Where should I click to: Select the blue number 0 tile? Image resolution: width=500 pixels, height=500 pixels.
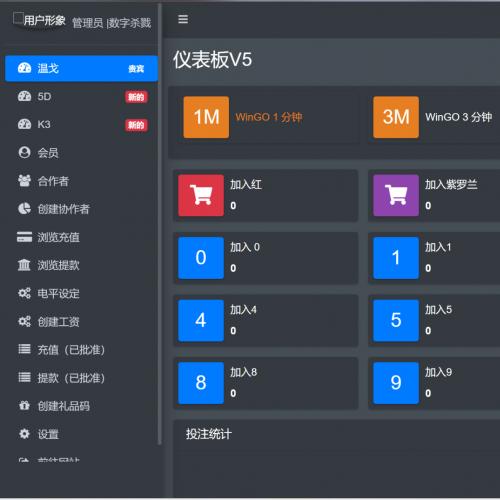pyautogui.click(x=201, y=258)
